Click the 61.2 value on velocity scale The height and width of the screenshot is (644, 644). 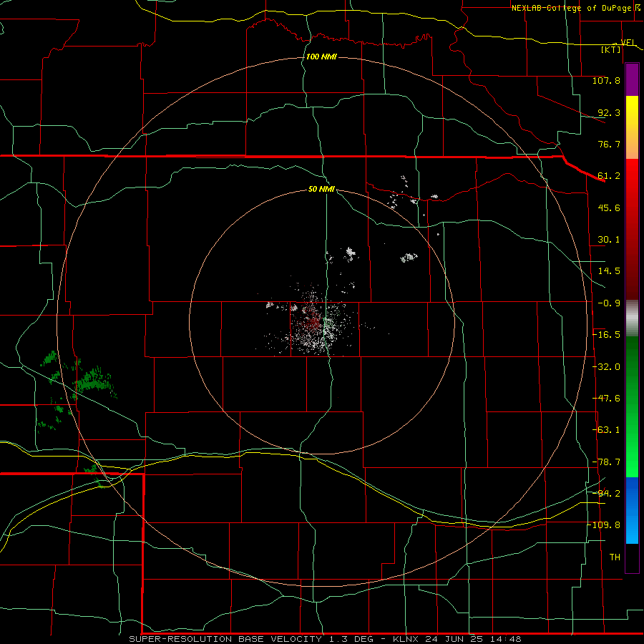609,176
